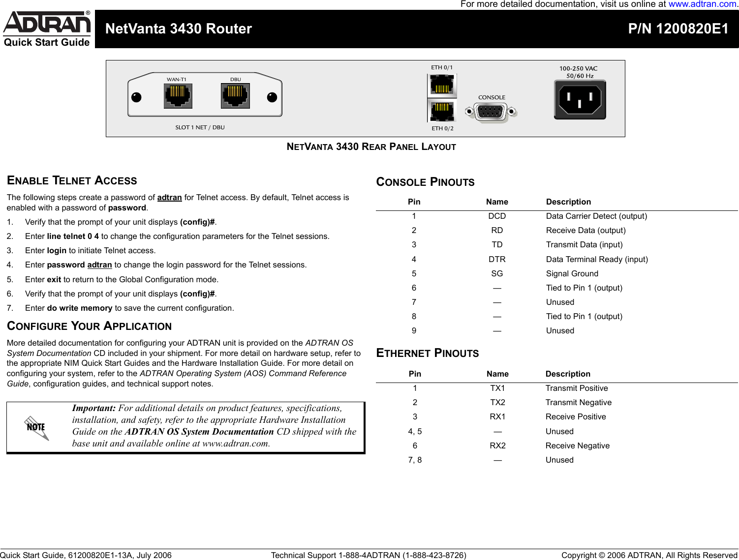Click the footer 'Quick Start Guide, 61200820E1-13A' text
Screen dimensions: 739x560
click(x=66, y=556)
